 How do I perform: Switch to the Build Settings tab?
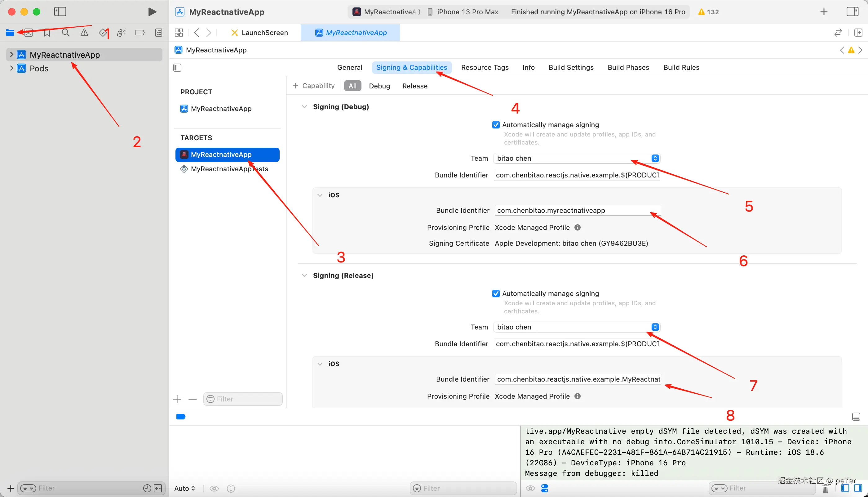pyautogui.click(x=571, y=68)
